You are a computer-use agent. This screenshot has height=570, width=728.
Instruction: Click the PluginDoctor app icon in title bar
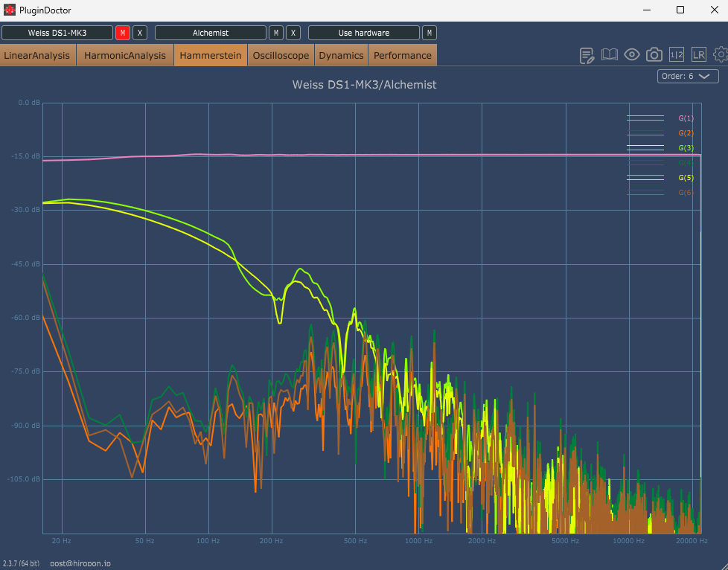click(x=9, y=10)
